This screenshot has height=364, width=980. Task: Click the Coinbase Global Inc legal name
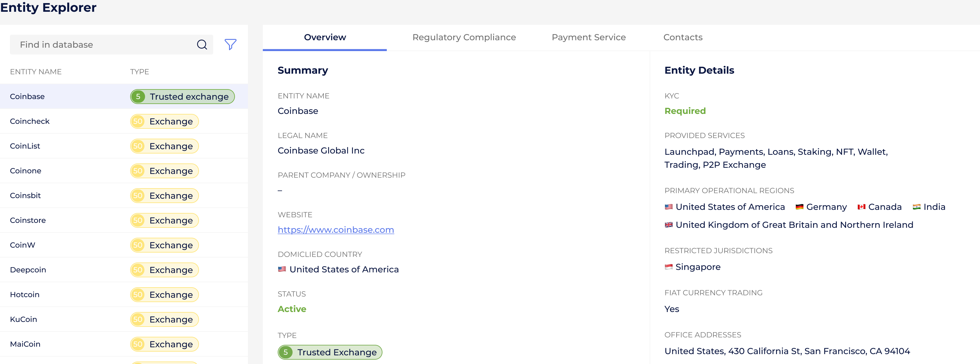click(321, 150)
